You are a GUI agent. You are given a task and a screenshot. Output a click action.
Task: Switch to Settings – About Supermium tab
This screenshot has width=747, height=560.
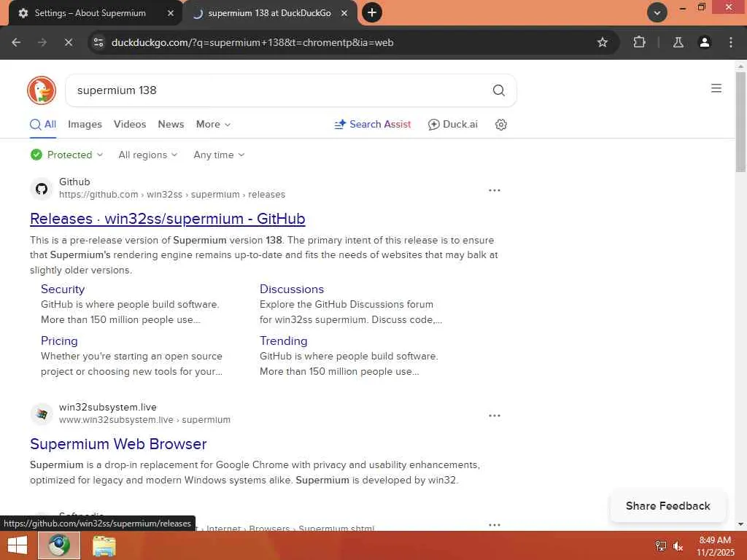point(90,13)
